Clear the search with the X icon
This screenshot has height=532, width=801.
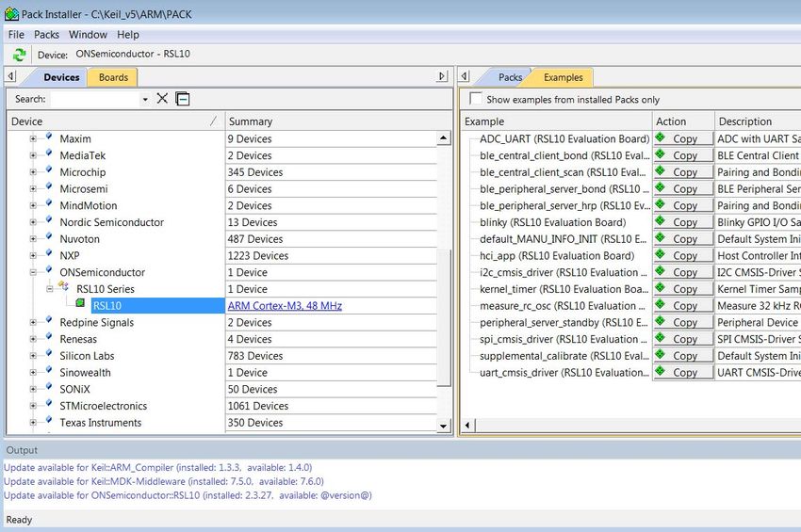point(162,98)
